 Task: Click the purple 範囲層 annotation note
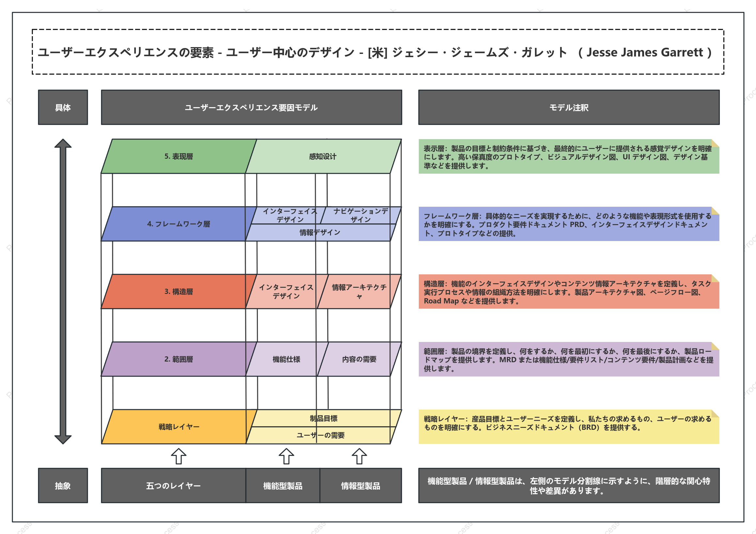click(569, 359)
